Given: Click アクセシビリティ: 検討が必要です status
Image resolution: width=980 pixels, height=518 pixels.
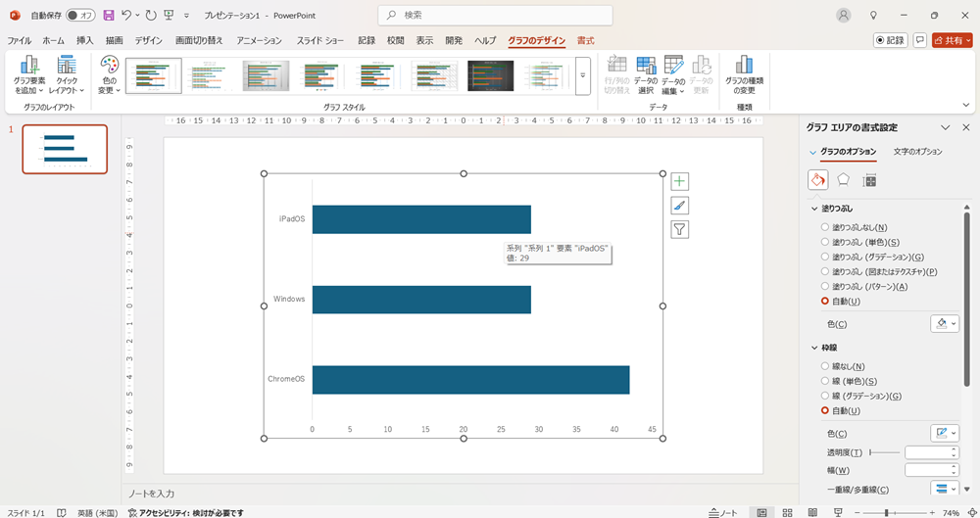Looking at the screenshot, I should pyautogui.click(x=185, y=513).
